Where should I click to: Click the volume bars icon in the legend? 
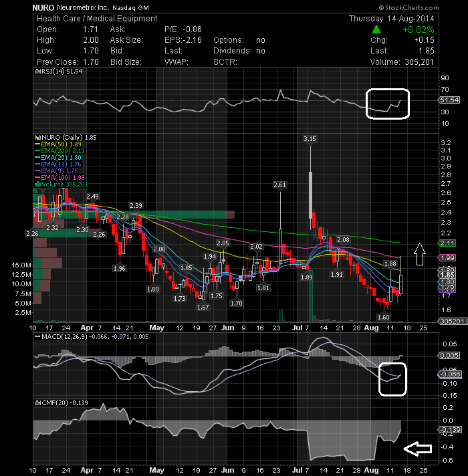point(38,185)
